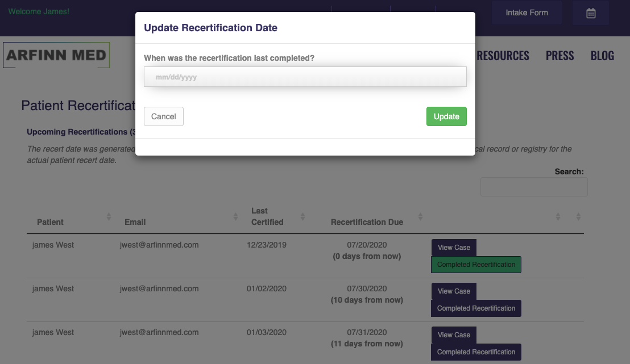The image size is (630, 364).
Task: Click the ARFINN MED logo
Action: point(56,55)
